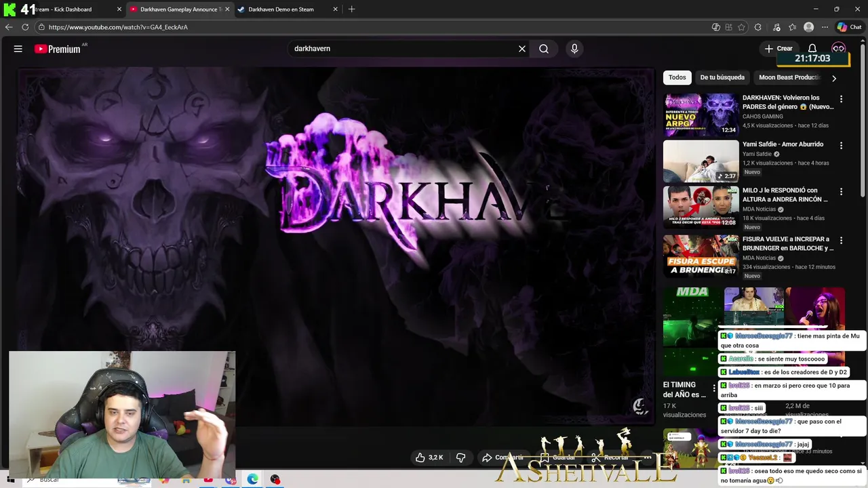
Task: Open more options for FISURA VUELVE video
Action: point(841,241)
